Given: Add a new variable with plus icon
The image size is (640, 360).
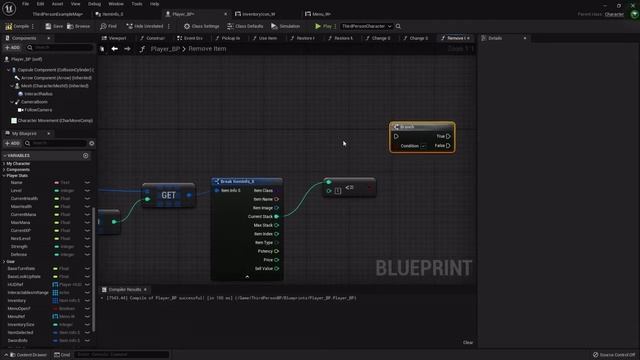Looking at the screenshot, I should [85, 156].
